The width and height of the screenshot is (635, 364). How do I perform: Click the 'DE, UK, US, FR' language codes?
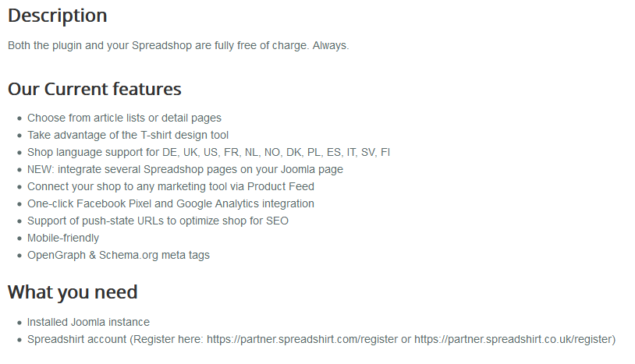[200, 152]
